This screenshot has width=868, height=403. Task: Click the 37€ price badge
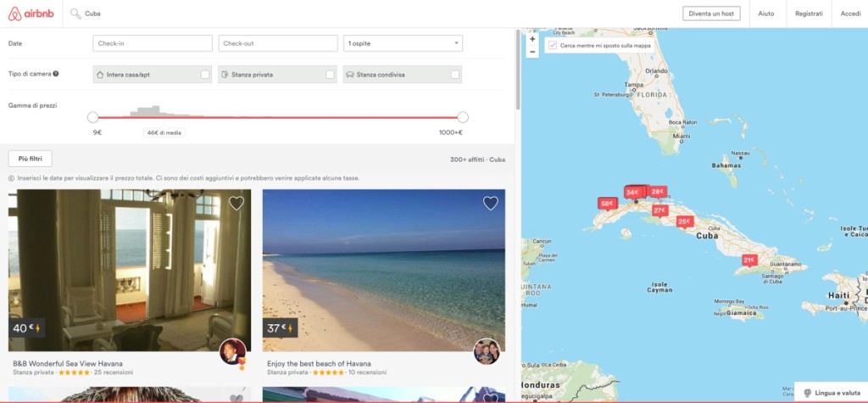click(x=280, y=328)
